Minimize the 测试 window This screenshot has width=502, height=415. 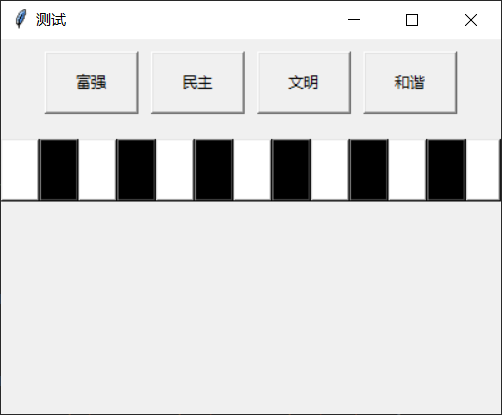354,20
